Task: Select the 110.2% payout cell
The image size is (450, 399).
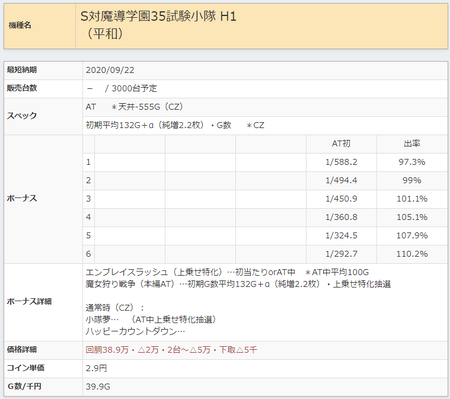Action: click(x=412, y=254)
